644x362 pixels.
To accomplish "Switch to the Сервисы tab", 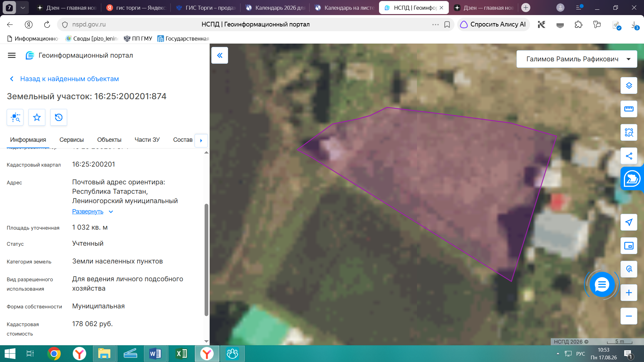I will click(71, 140).
